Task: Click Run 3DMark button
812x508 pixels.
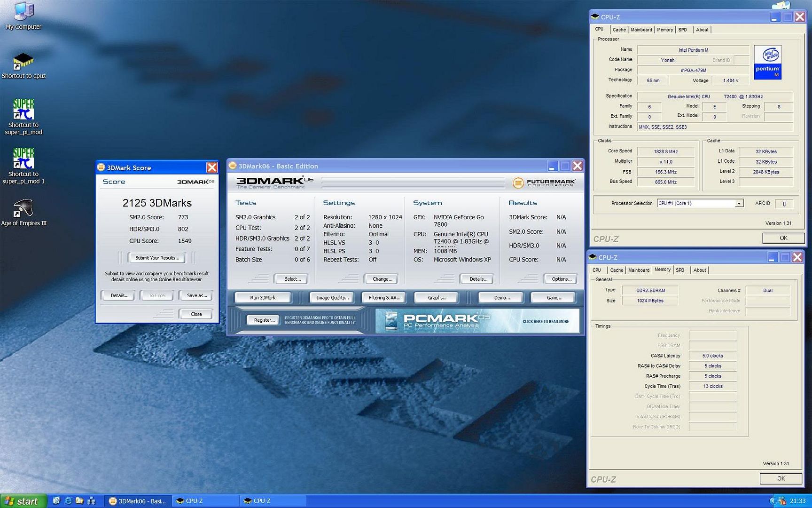Action: 263,298
